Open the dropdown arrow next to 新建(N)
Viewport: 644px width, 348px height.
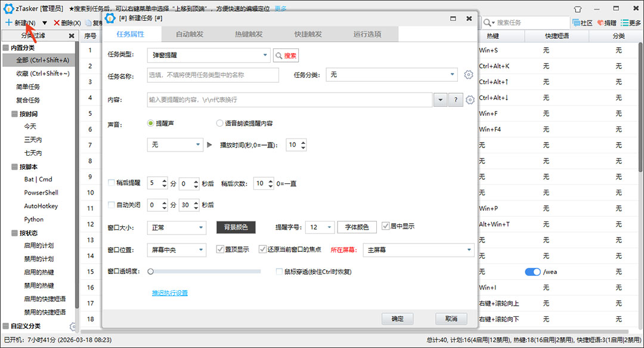click(44, 23)
